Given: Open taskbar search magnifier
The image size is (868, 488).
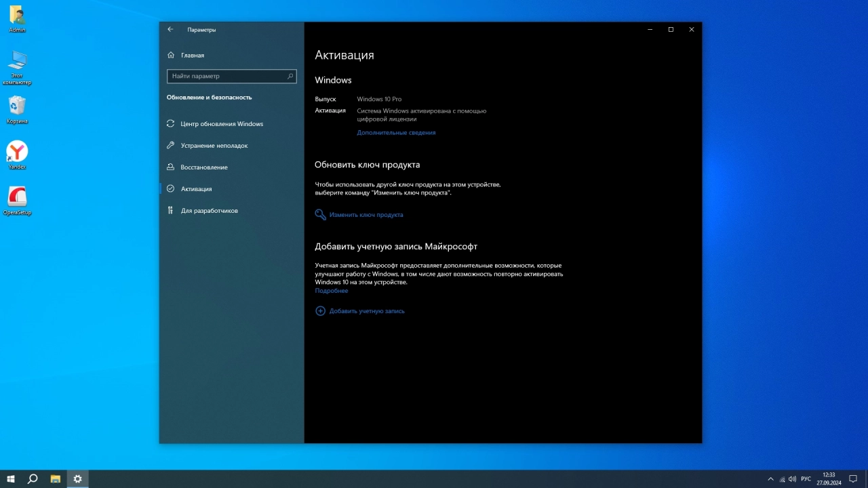Looking at the screenshot, I should point(33,479).
